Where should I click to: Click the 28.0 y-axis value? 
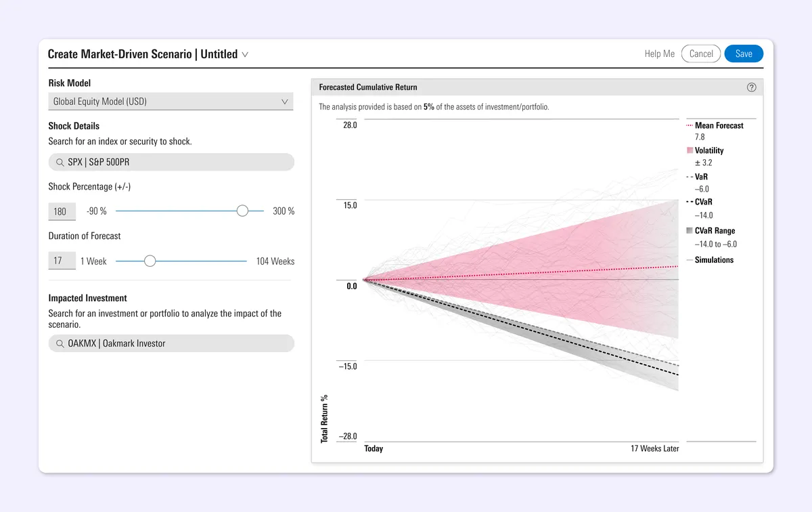[350, 126]
